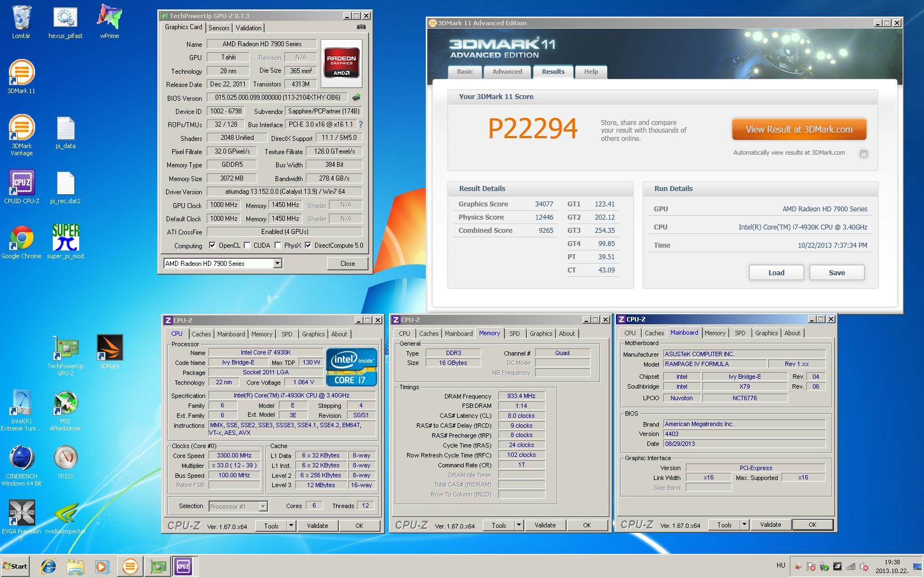Click the network signal icon in system tray
This screenshot has width=924, height=578.
tap(851, 566)
